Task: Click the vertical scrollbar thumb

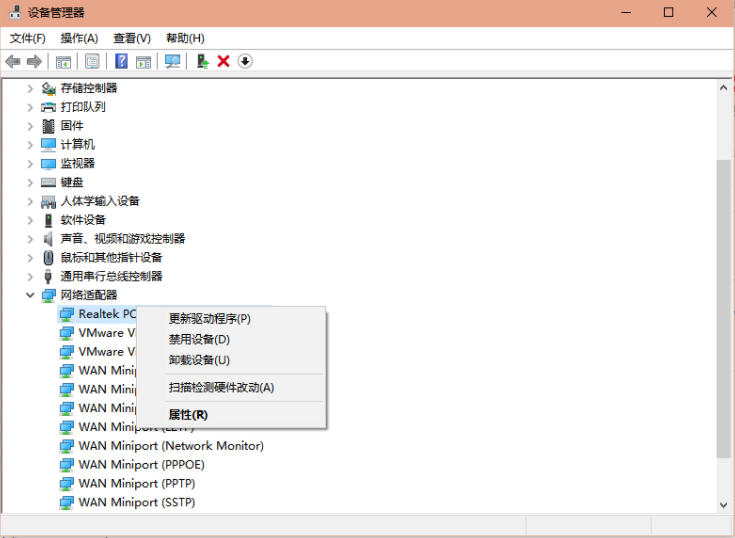Action: tap(723, 309)
